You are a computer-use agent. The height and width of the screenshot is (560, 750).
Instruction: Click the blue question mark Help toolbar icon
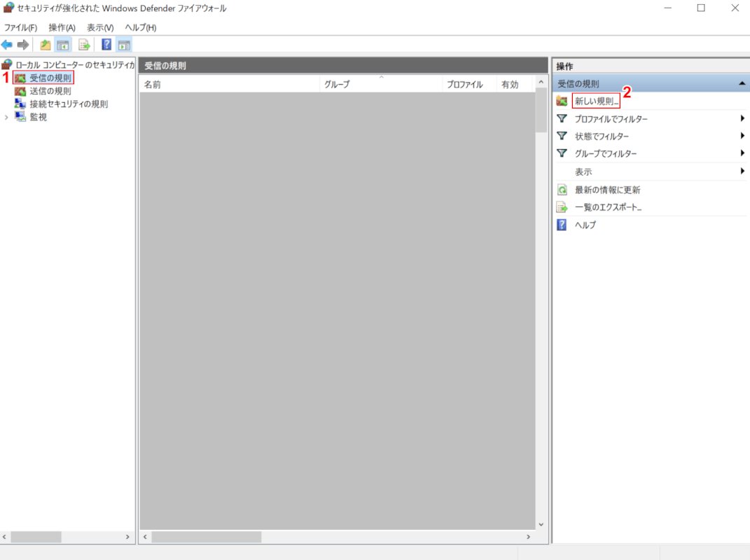coord(106,45)
